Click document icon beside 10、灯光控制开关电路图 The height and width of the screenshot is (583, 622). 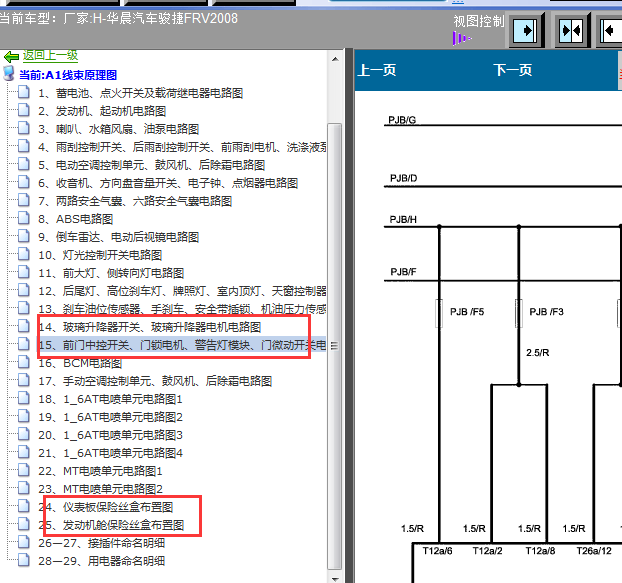(x=23, y=253)
